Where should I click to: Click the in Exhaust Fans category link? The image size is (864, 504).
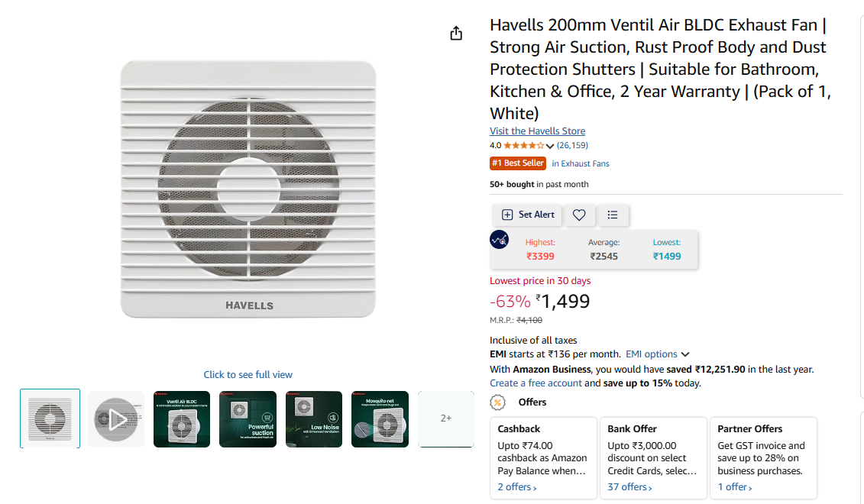tap(581, 163)
